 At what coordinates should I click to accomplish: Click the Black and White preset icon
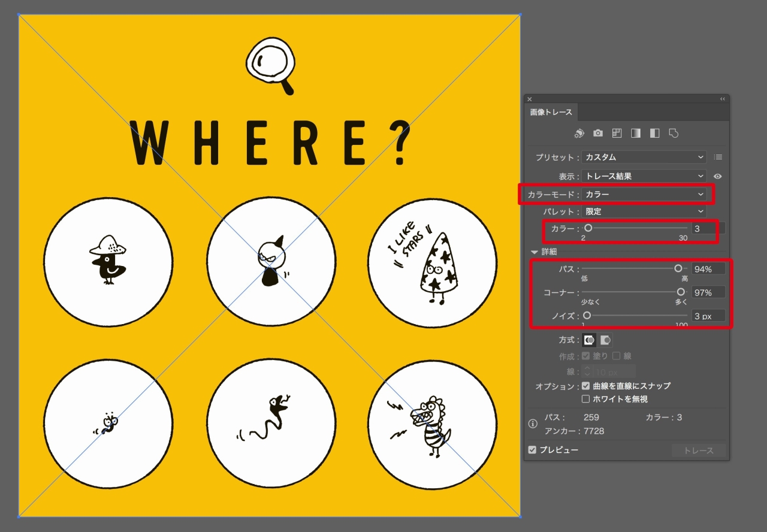(654, 134)
